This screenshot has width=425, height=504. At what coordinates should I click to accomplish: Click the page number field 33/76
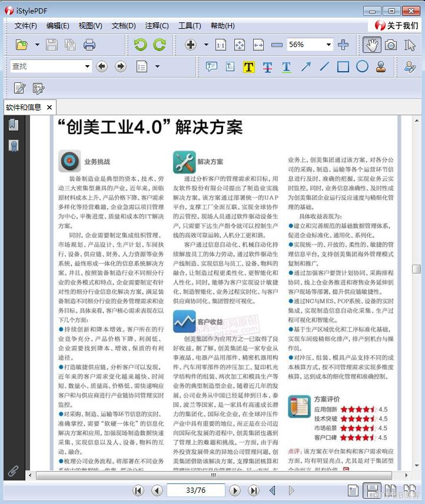195,490
